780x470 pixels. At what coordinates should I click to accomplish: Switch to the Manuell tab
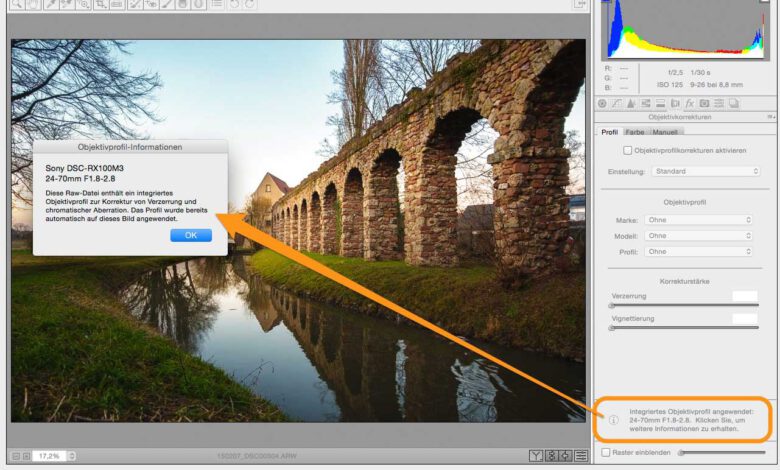point(665,132)
